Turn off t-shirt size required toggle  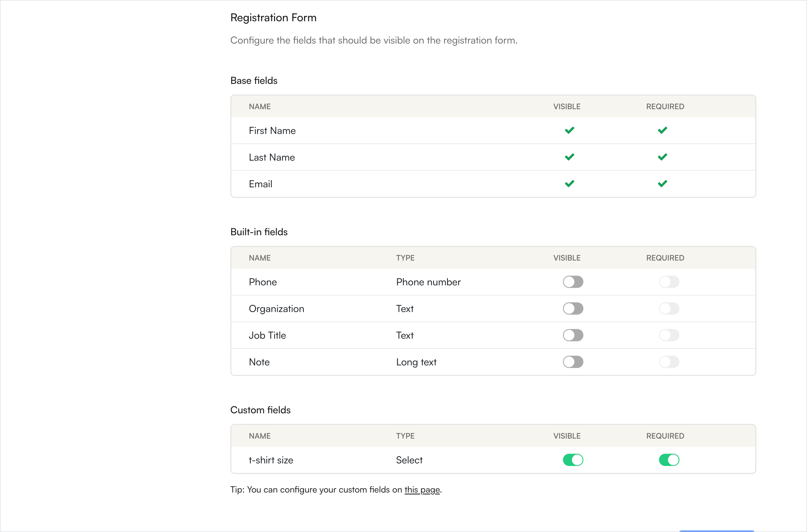click(x=669, y=460)
